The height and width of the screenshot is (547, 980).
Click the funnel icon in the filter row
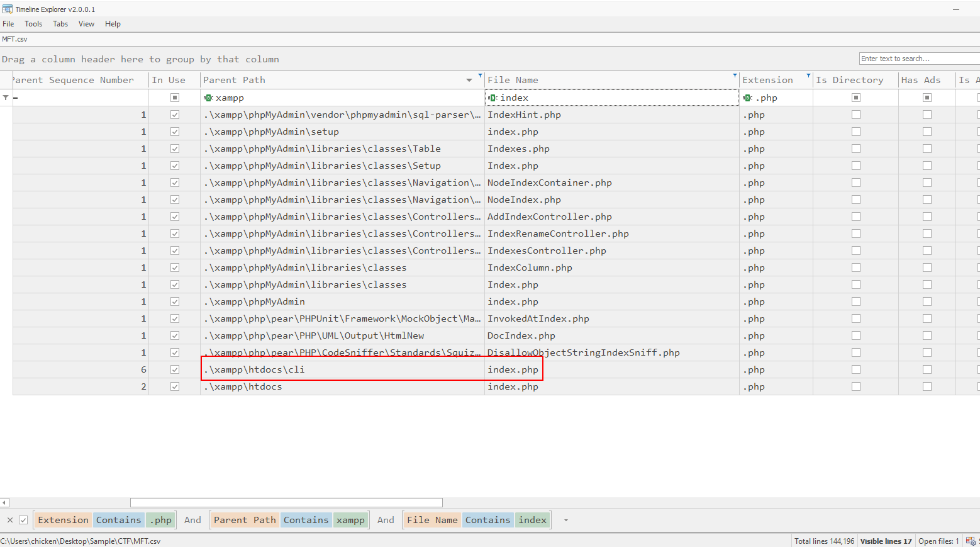[6, 98]
